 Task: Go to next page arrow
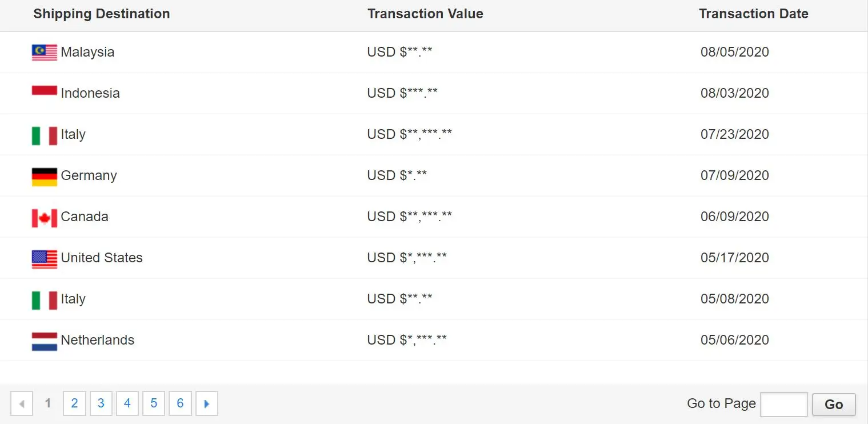(207, 403)
